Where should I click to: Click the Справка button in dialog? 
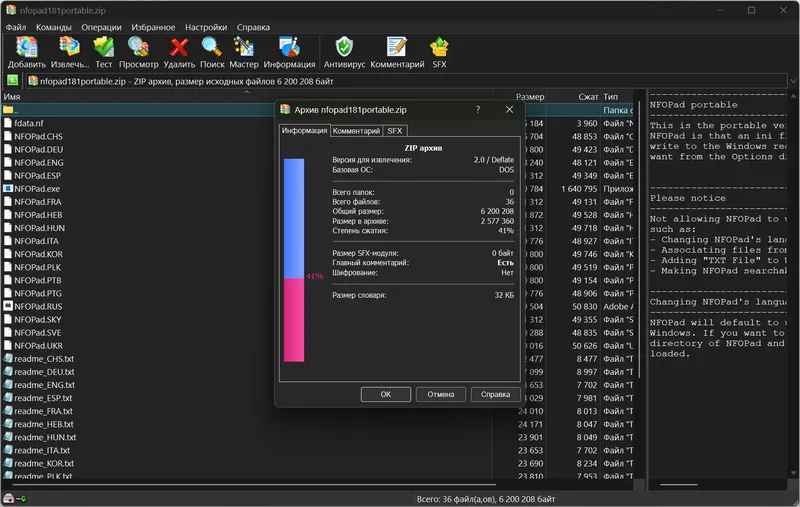point(495,394)
